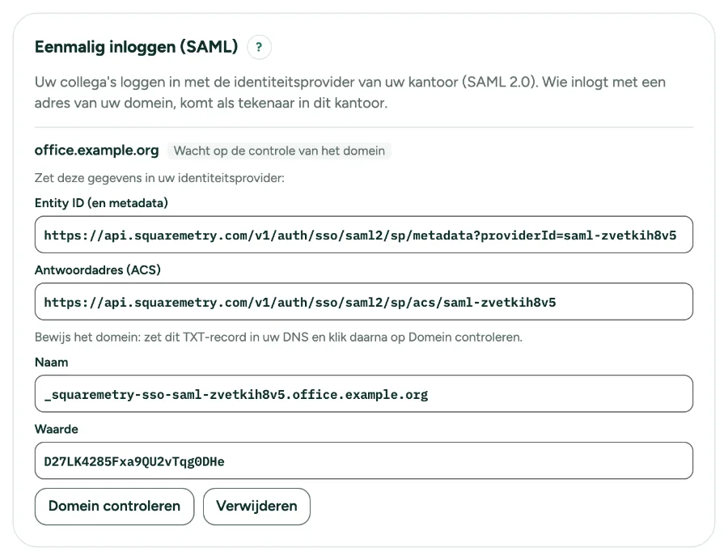The width and height of the screenshot is (728, 560).
Task: Select the Waarde field with D27LK4285Fxa9QU2vTqg0DHe
Action: click(x=364, y=460)
